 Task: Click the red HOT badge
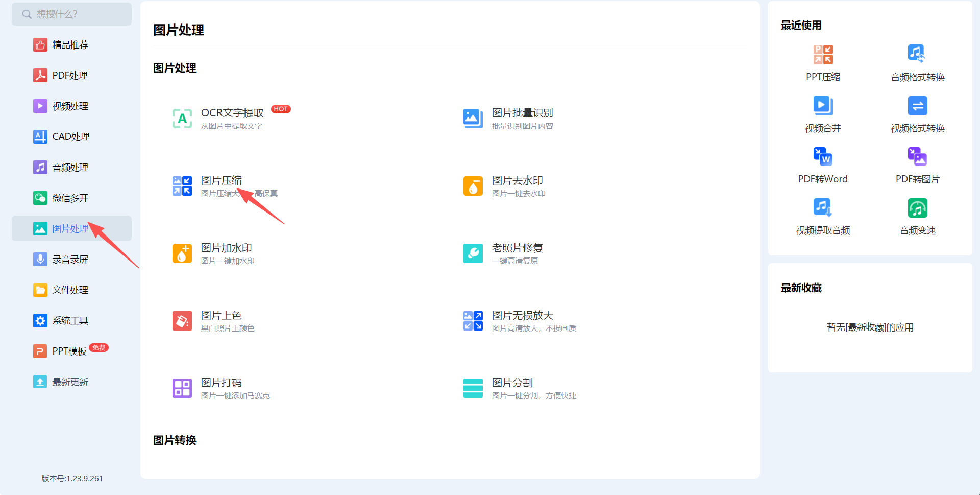(281, 109)
